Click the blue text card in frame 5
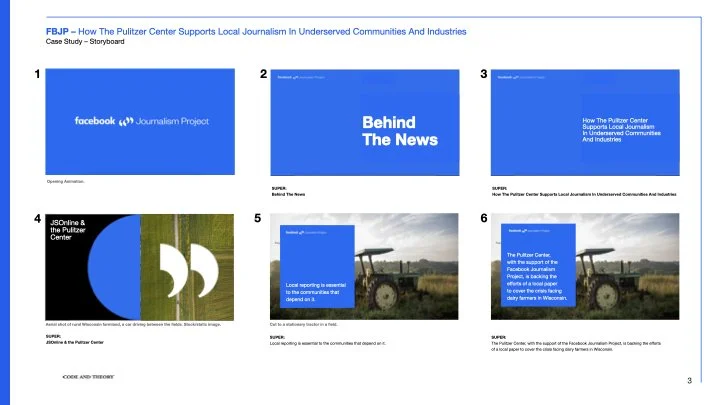 coord(317,266)
